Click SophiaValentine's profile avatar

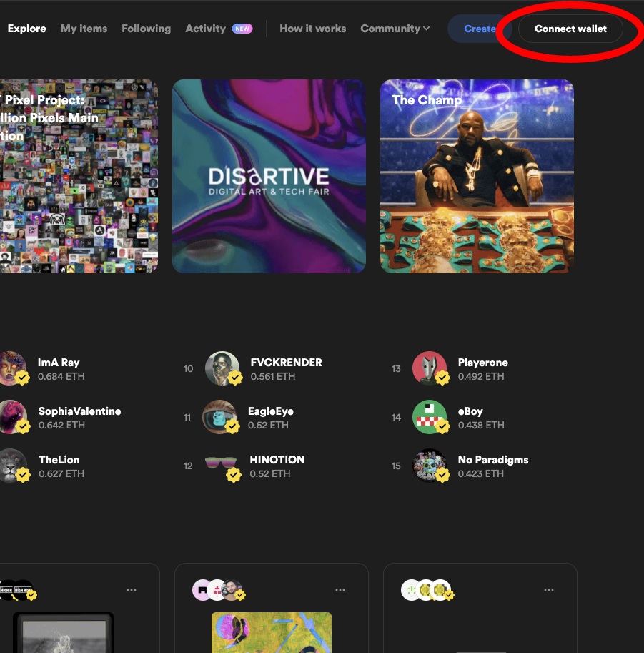[x=11, y=417]
